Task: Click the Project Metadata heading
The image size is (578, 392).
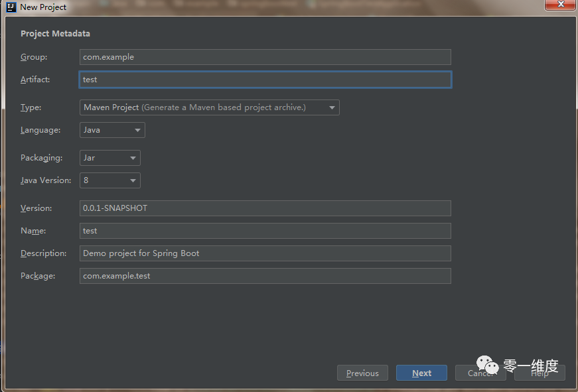Action: tap(55, 34)
